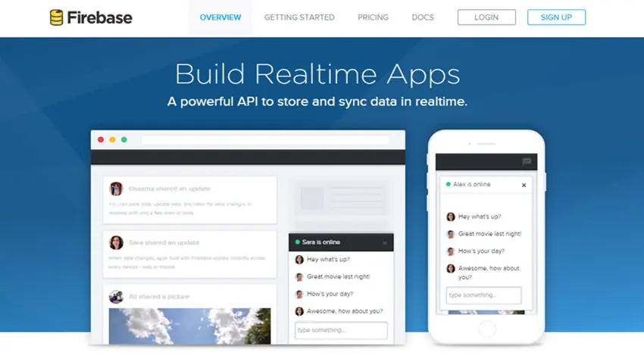Click the powerful API subtitle text

click(x=317, y=101)
